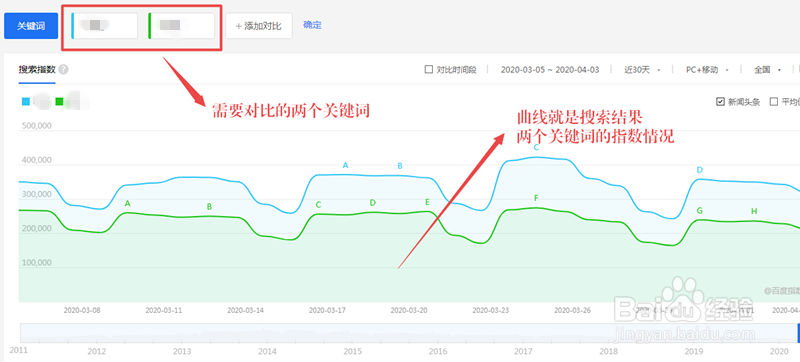Click the 2020-03-08 date axis label
The image size is (800, 362).
click(82, 310)
